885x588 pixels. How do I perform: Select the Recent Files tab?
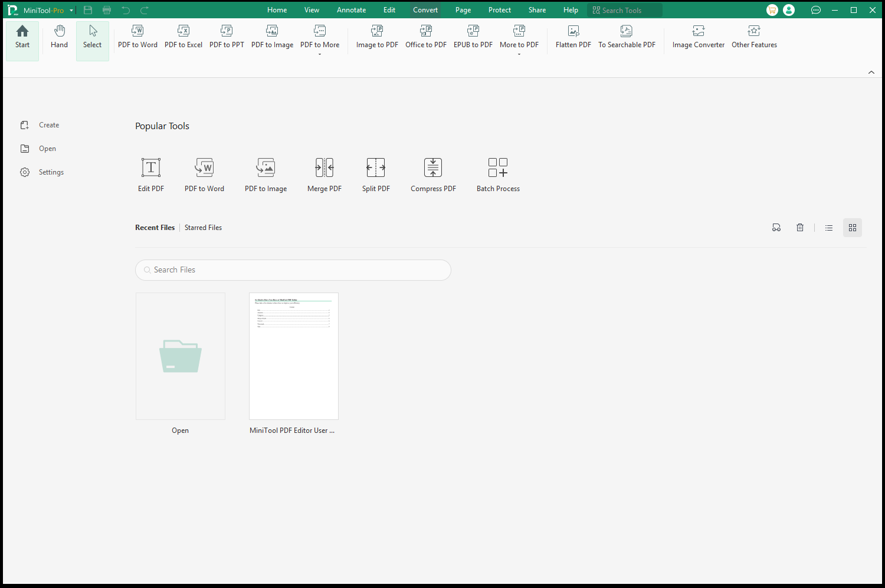point(155,228)
